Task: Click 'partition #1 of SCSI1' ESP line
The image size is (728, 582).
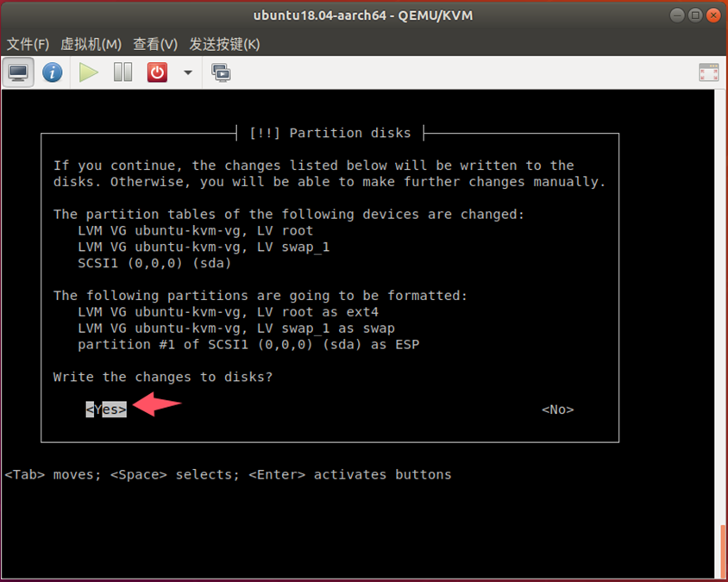Action: (248, 344)
